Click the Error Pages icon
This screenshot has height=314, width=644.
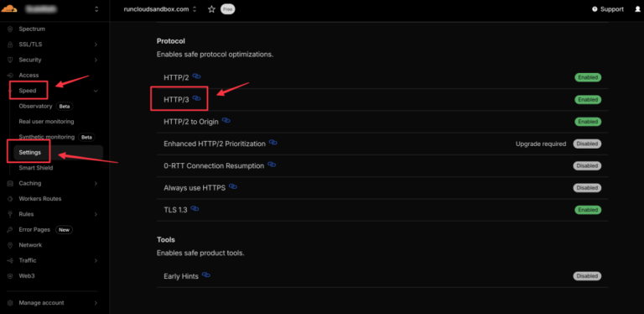pyautogui.click(x=10, y=230)
